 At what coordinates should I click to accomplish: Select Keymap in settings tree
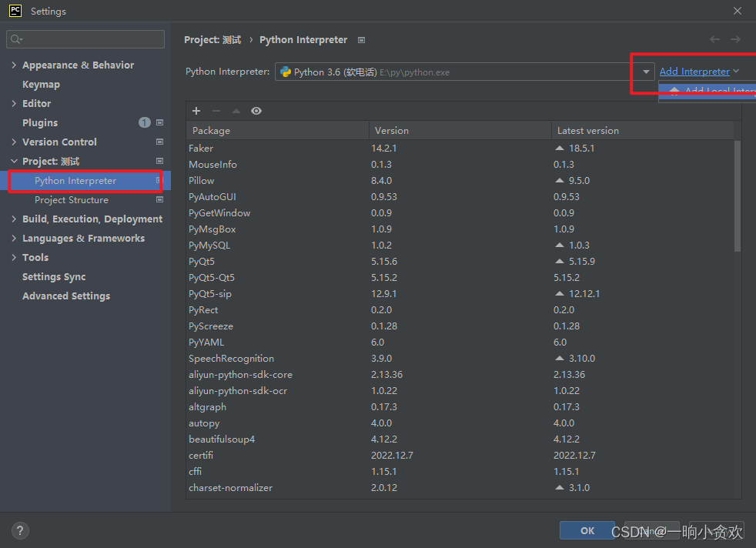click(41, 85)
